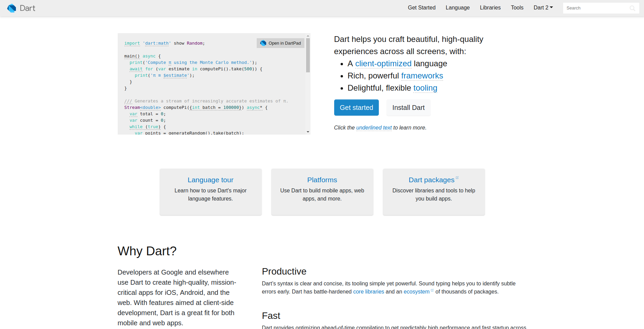The height and width of the screenshot is (329, 644).
Task: Click the Dart logo icon
Action: tap(12, 8)
